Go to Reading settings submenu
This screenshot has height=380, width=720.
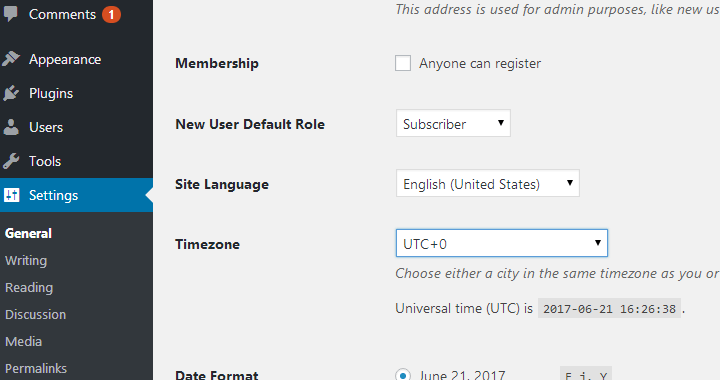(x=29, y=288)
